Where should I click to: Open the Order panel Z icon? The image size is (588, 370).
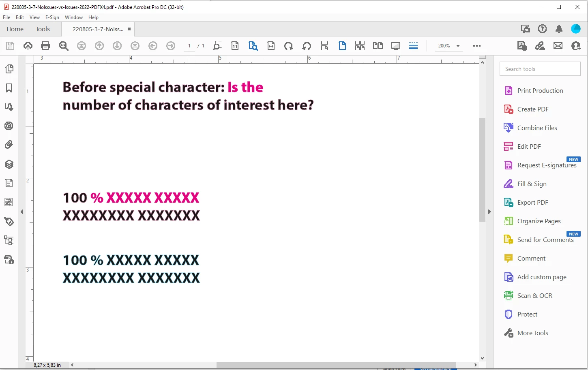click(9, 202)
